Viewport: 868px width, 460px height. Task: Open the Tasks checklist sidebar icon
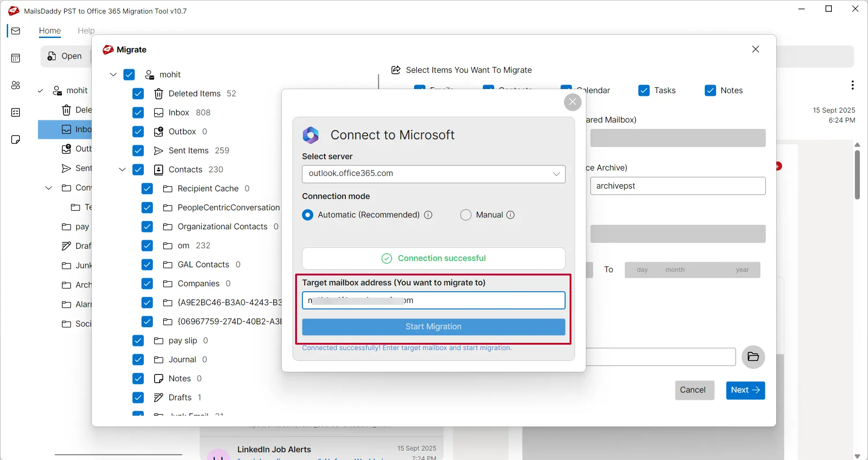[x=16, y=113]
